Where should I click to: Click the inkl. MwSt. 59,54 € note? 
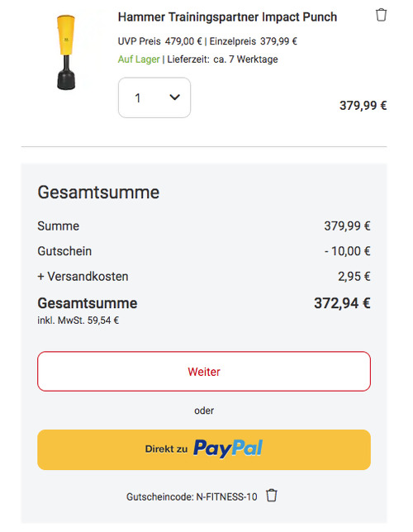click(78, 321)
